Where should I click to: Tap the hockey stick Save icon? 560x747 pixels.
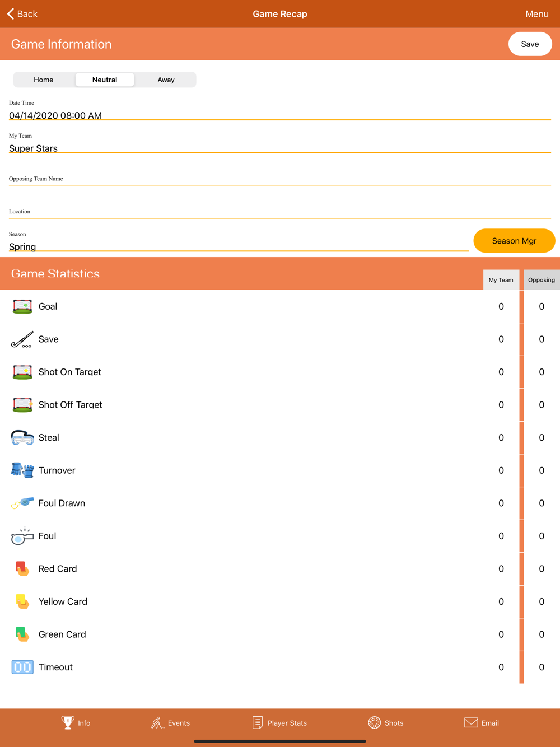(22, 339)
